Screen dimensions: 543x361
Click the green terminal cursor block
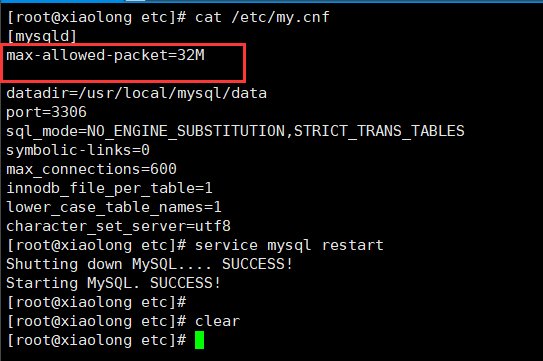click(199, 340)
